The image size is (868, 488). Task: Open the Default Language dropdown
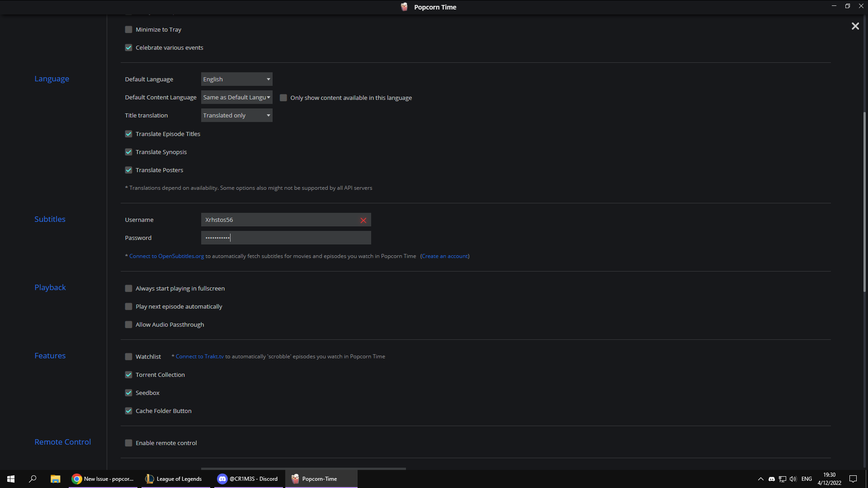(x=236, y=79)
